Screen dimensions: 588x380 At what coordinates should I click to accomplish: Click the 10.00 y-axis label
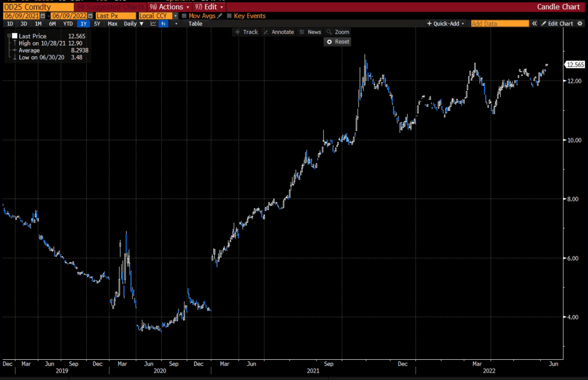[574, 140]
